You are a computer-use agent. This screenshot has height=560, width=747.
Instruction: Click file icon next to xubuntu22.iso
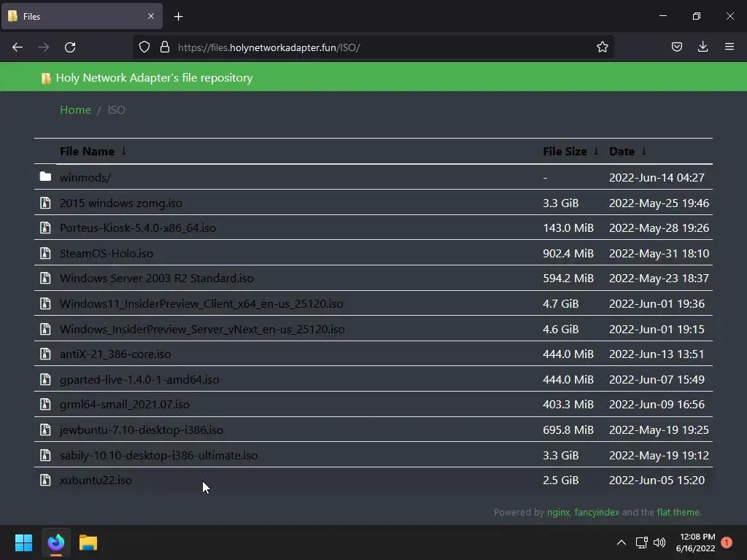45,480
